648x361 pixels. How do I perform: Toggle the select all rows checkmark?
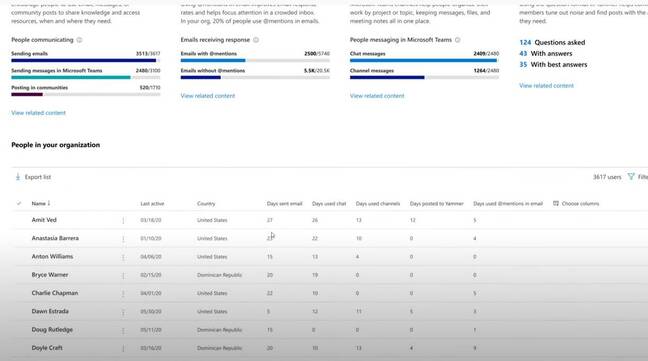point(19,203)
